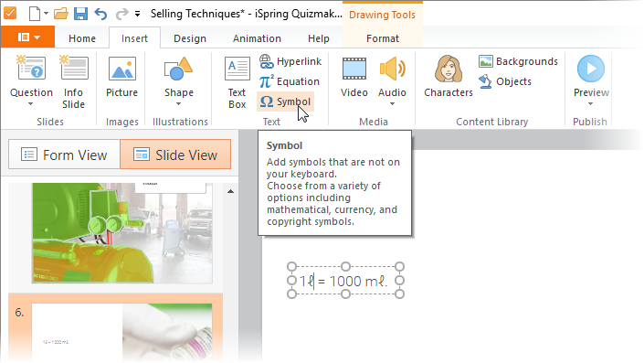Browse Backgrounds in the Content Library
Image resolution: width=644 pixels, height=363 pixels.
tap(518, 61)
